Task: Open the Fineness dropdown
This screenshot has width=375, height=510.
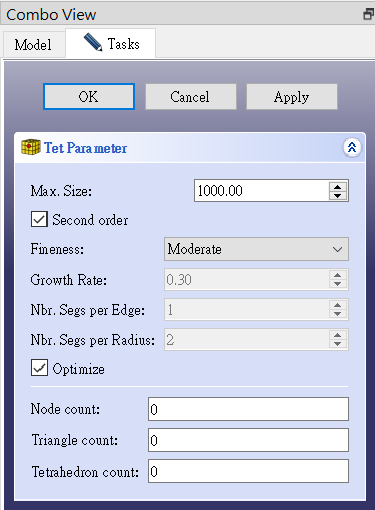Action: point(256,249)
